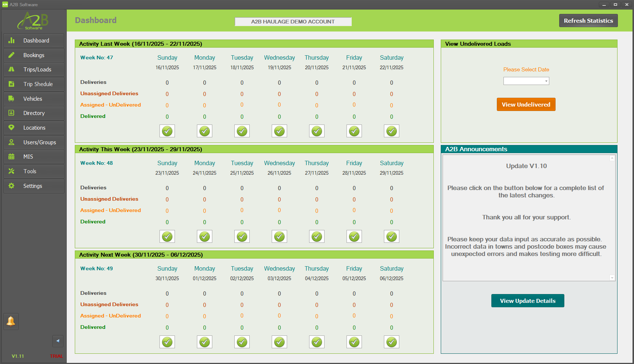The height and width of the screenshot is (364, 634).
Task: Click the Settings gear icon
Action: 11,186
